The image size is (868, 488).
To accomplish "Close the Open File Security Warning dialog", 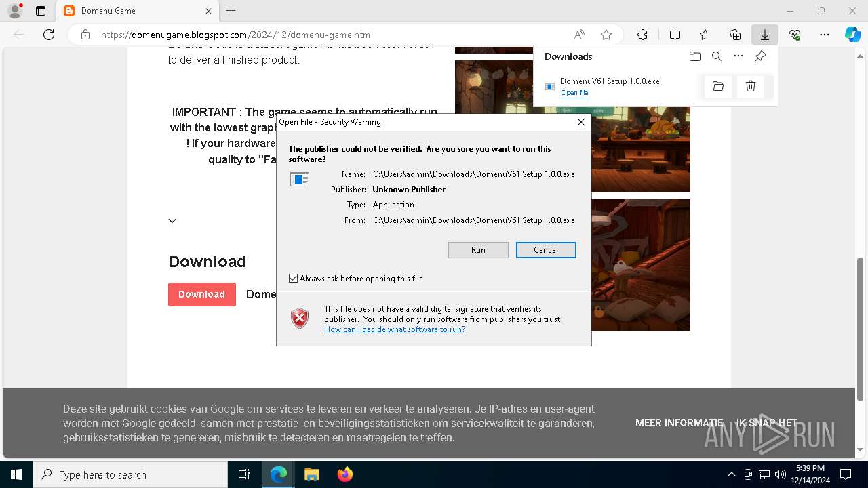I will (x=580, y=122).
